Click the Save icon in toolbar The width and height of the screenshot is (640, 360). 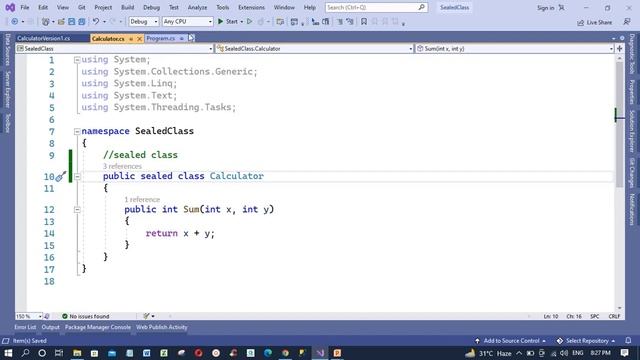click(71, 22)
